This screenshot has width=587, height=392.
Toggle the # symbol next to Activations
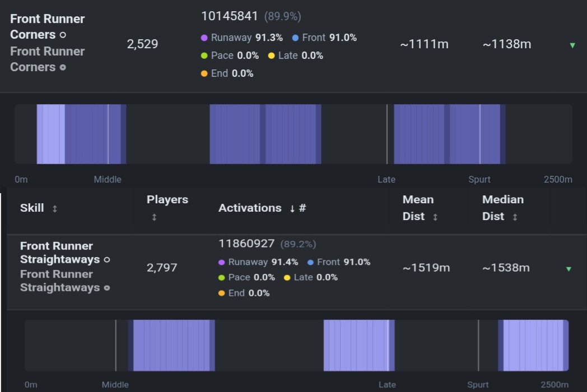pos(302,208)
